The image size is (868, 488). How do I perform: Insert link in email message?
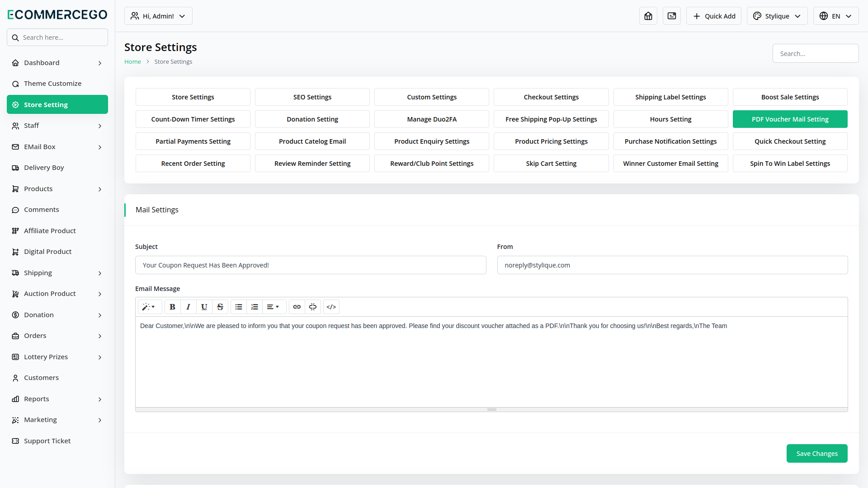297,307
